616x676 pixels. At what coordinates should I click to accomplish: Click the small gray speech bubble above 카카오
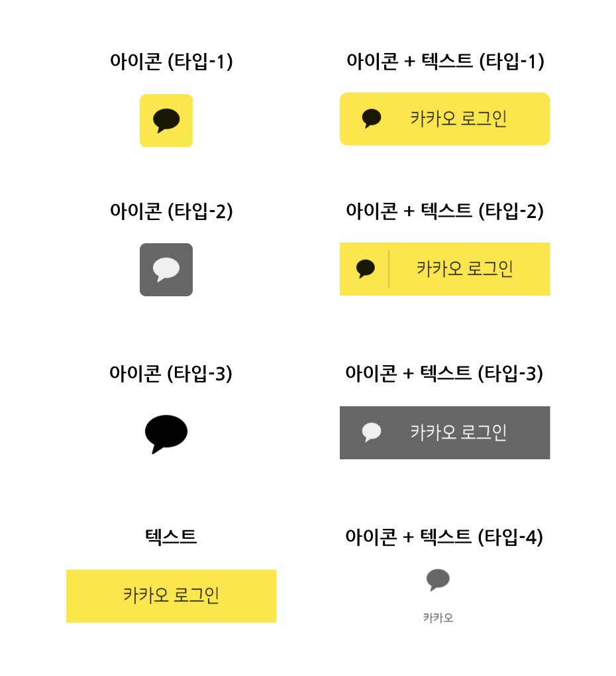[438, 579]
